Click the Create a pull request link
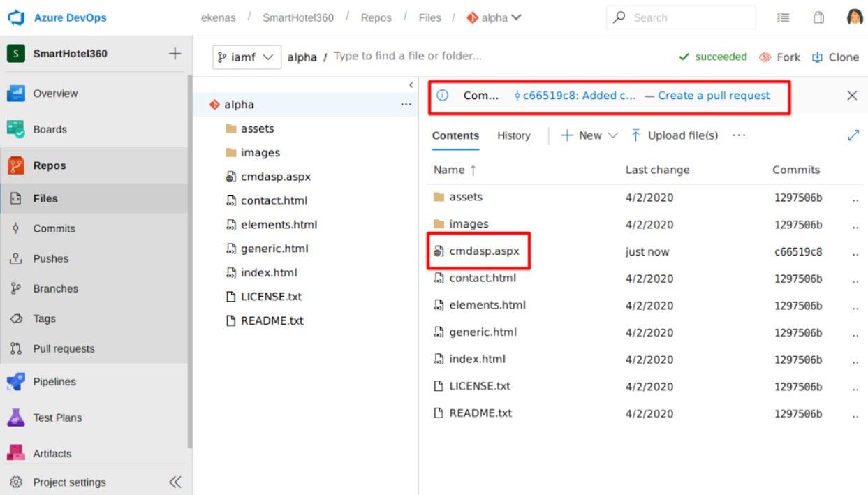Viewport: 868px width, 495px height. point(713,96)
